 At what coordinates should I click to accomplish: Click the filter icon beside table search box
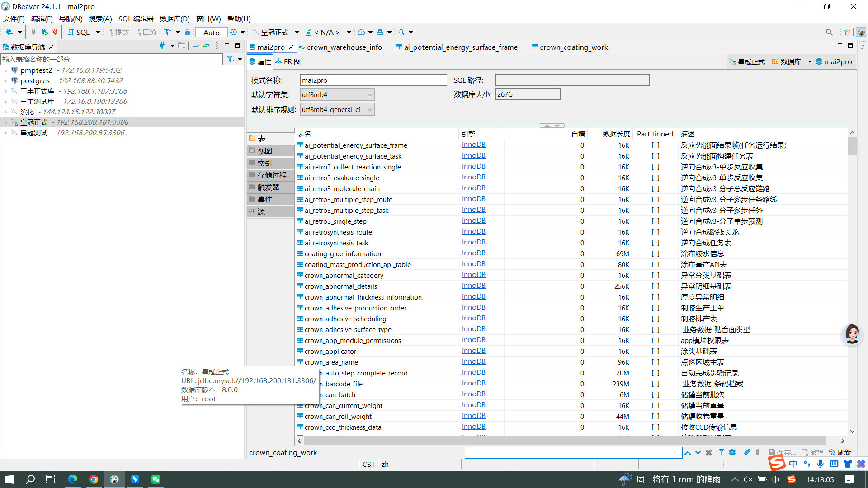tap(230, 59)
